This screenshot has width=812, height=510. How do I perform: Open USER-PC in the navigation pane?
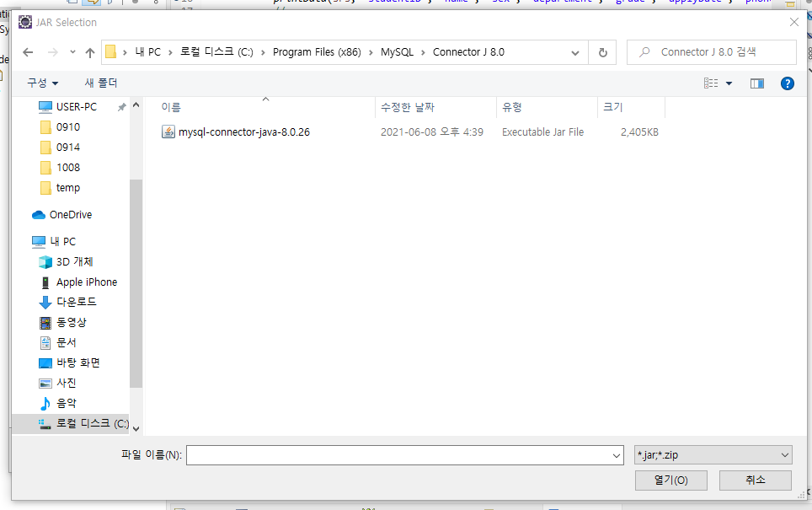tap(77, 107)
